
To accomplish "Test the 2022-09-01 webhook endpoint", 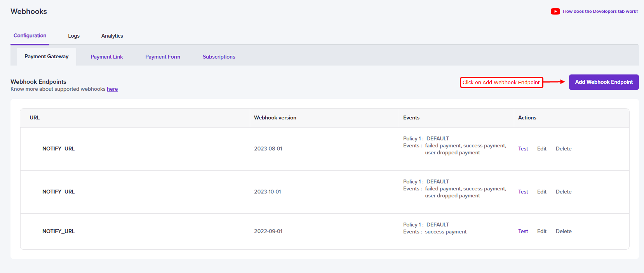I will (523, 231).
